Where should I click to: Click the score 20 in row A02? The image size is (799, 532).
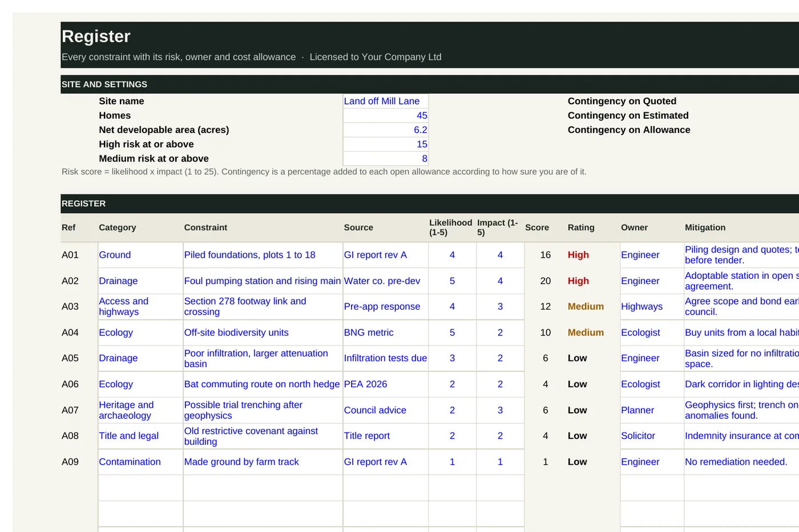click(x=546, y=281)
